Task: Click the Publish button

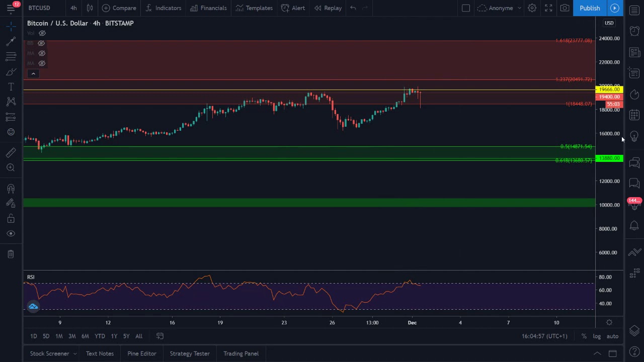Action: tap(589, 8)
